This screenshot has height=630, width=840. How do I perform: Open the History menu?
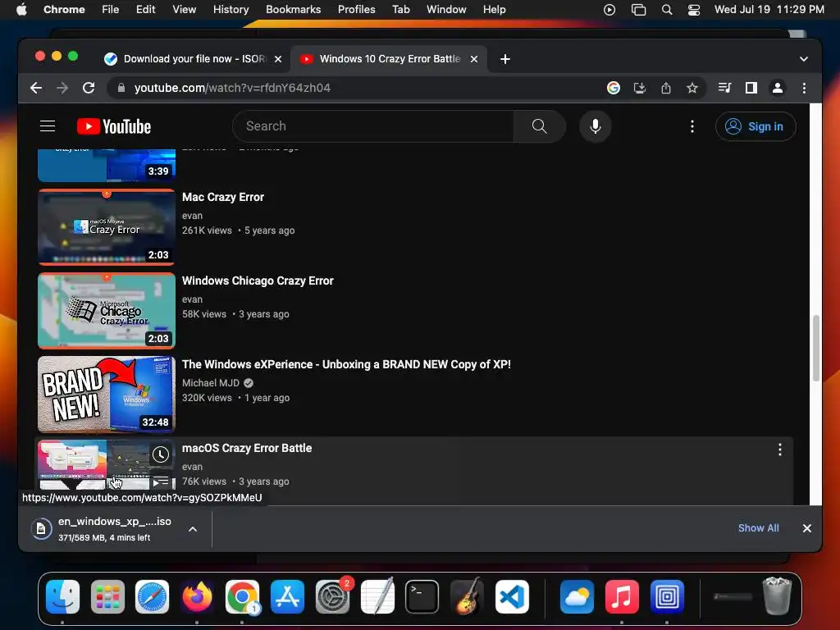pos(231,10)
